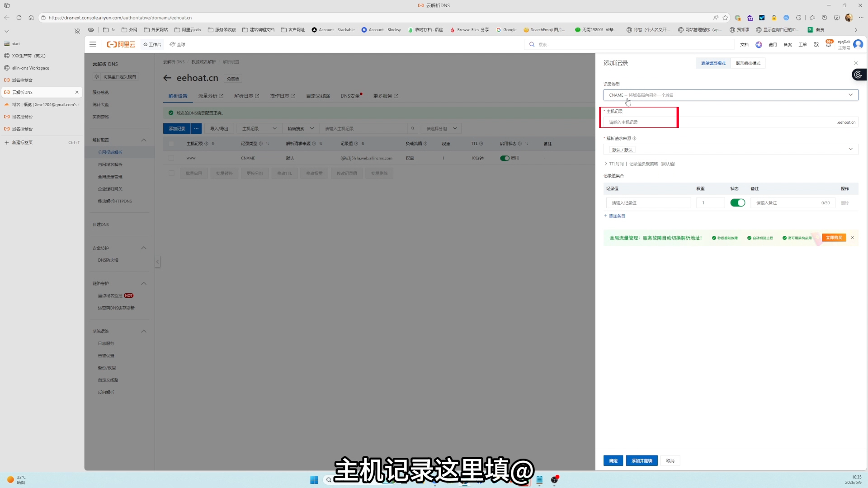868x488 pixels.
Task: Click the browser refresh icon
Action: coord(19,18)
